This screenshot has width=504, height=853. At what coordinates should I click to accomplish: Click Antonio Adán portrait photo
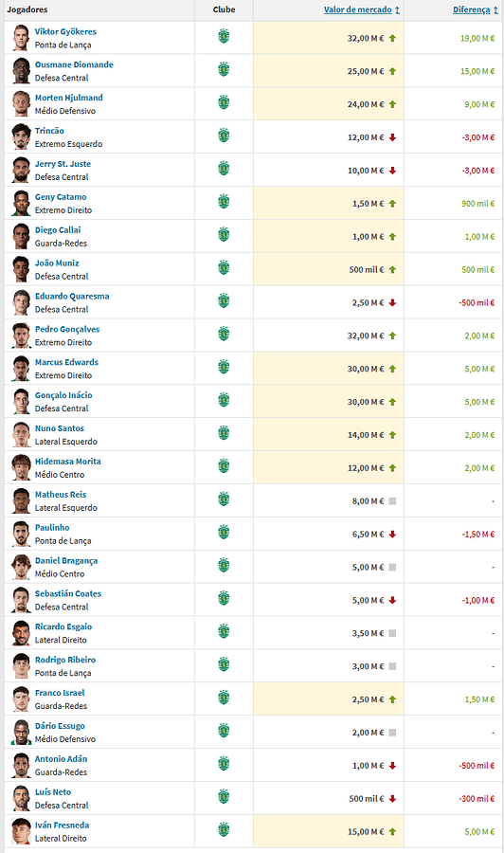pyautogui.click(x=21, y=765)
